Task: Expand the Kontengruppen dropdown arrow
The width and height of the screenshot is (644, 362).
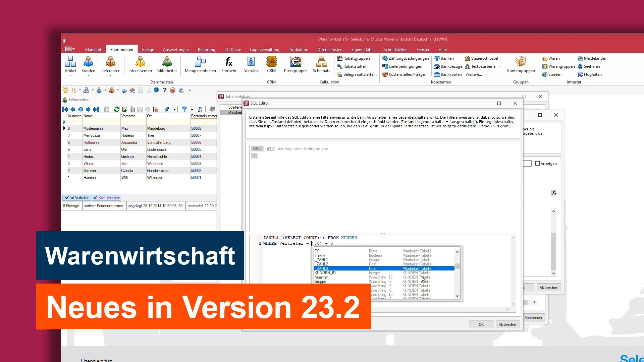Action: pyautogui.click(x=521, y=75)
